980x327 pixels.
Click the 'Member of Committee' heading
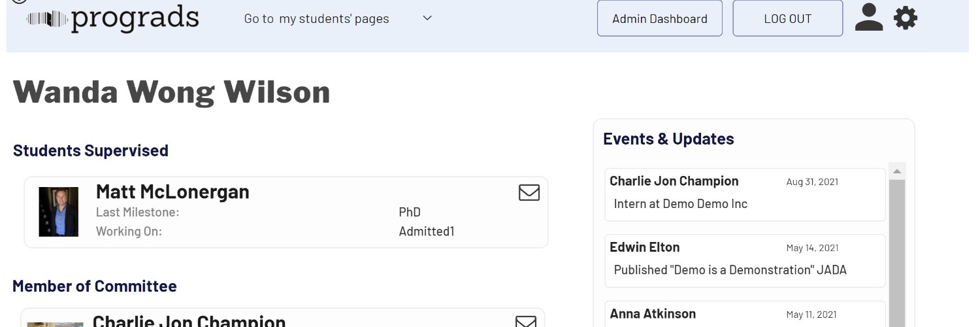95,286
